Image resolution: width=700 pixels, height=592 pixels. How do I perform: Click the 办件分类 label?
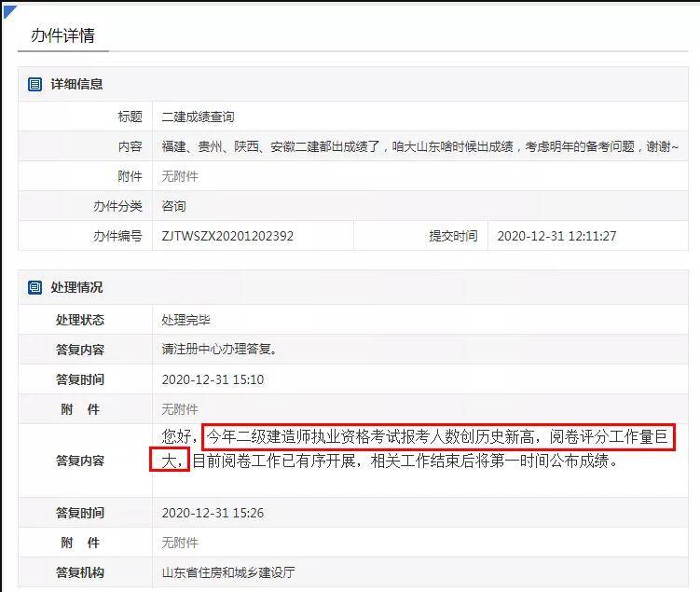(117, 206)
